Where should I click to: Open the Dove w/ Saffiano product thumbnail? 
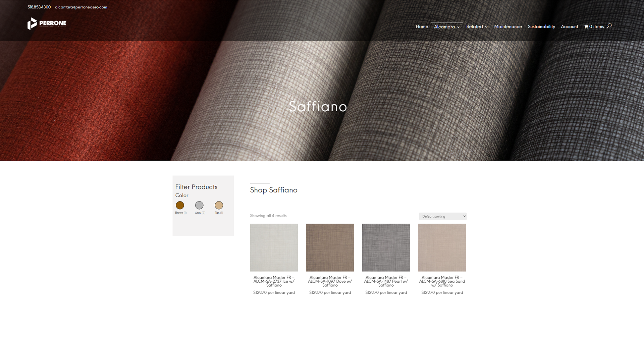pos(330,247)
